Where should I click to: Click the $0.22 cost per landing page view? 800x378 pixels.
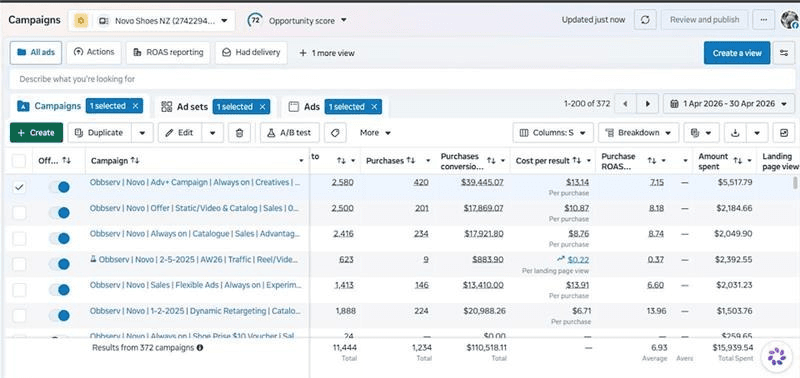[578, 260]
